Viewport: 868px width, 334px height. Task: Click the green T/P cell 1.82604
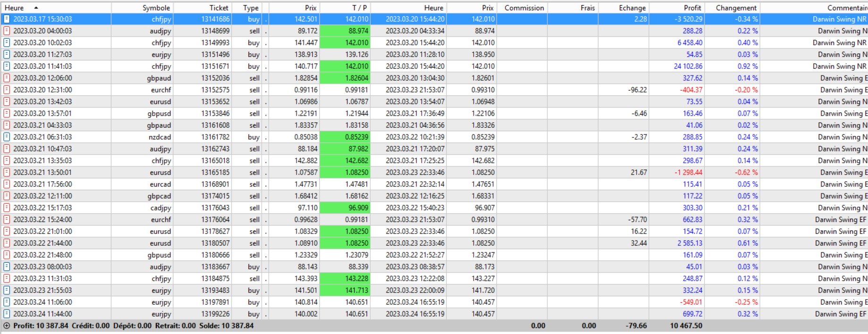[345, 78]
